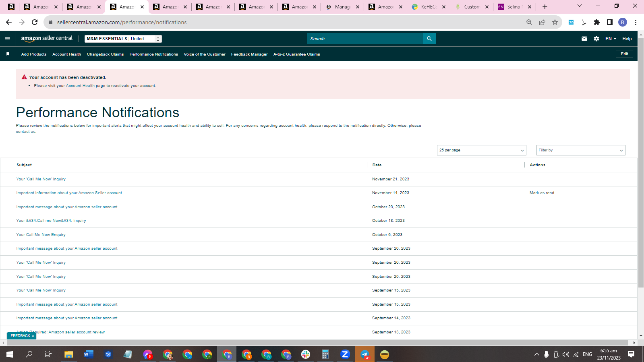Open Voice of the Customer
This screenshot has width=644, height=362.
pyautogui.click(x=205, y=54)
